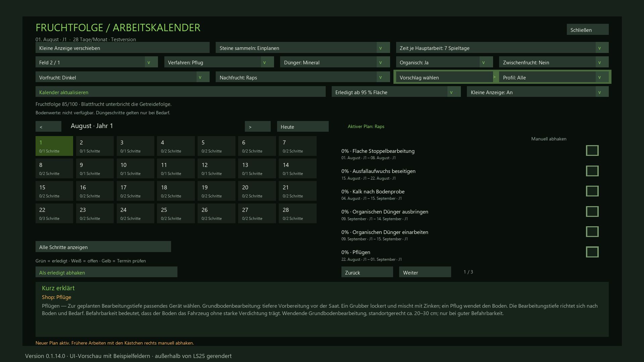Select the step '0% · Pflügen'
The height and width of the screenshot is (362, 644).
pyautogui.click(x=356, y=252)
